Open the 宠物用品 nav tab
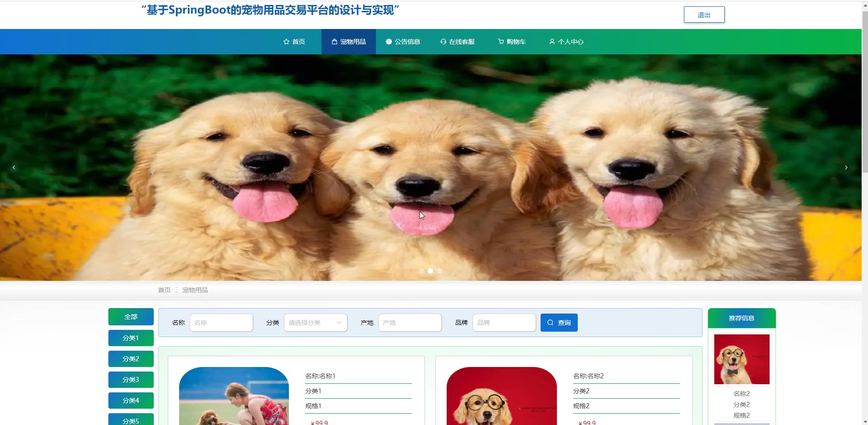The height and width of the screenshot is (425, 868). coord(349,42)
